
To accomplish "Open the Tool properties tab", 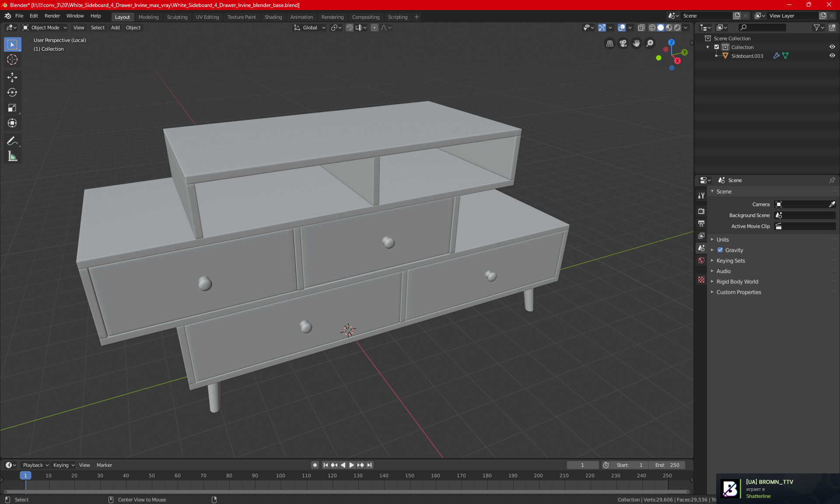I will [x=701, y=196].
